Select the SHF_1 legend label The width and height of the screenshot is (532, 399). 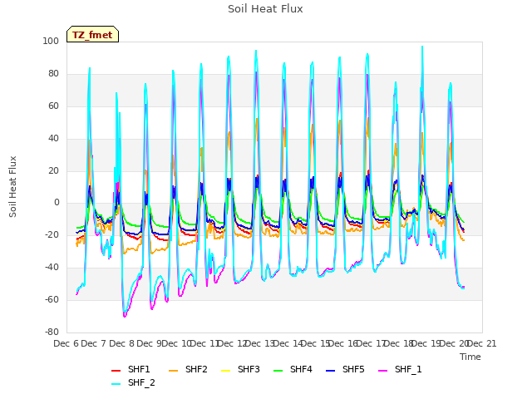click(x=408, y=369)
